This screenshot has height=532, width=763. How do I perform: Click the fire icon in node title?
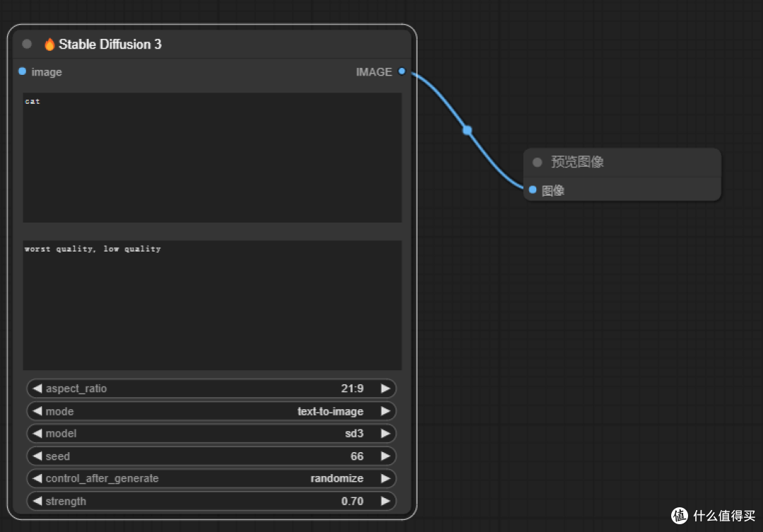(49, 45)
